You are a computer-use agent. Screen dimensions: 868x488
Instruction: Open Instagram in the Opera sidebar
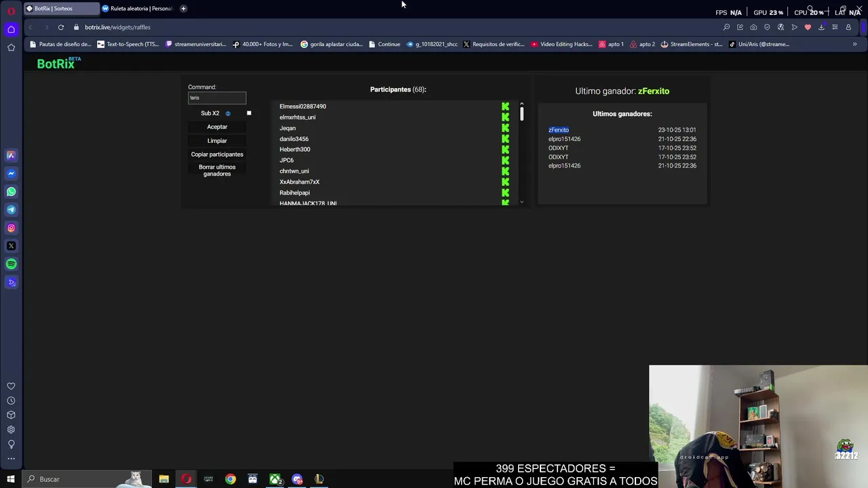tap(11, 228)
